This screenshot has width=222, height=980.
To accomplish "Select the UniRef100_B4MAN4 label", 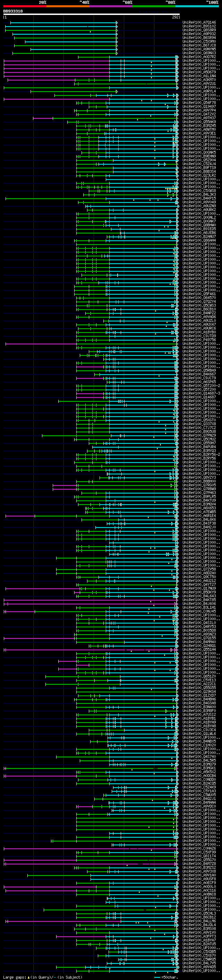I will coord(199,802).
